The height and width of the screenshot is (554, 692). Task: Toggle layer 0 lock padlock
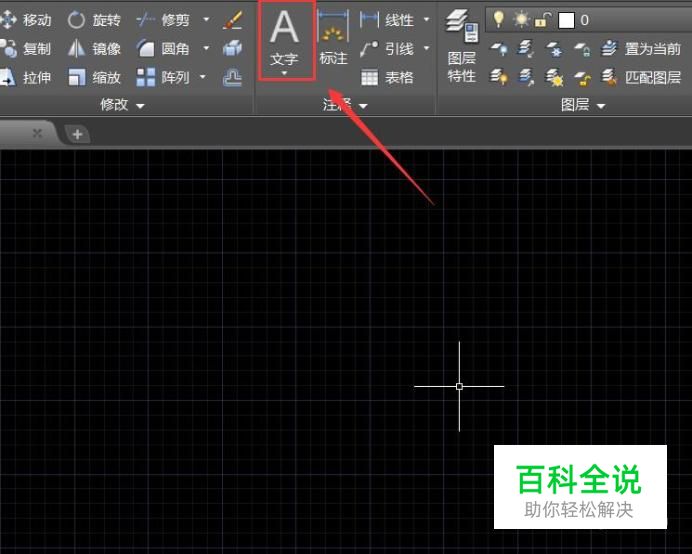click(543, 20)
